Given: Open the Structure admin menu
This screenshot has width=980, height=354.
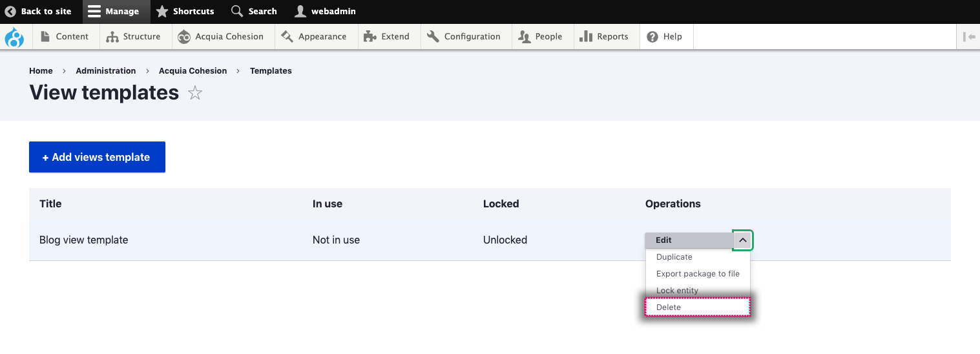Looking at the screenshot, I should click(x=133, y=37).
